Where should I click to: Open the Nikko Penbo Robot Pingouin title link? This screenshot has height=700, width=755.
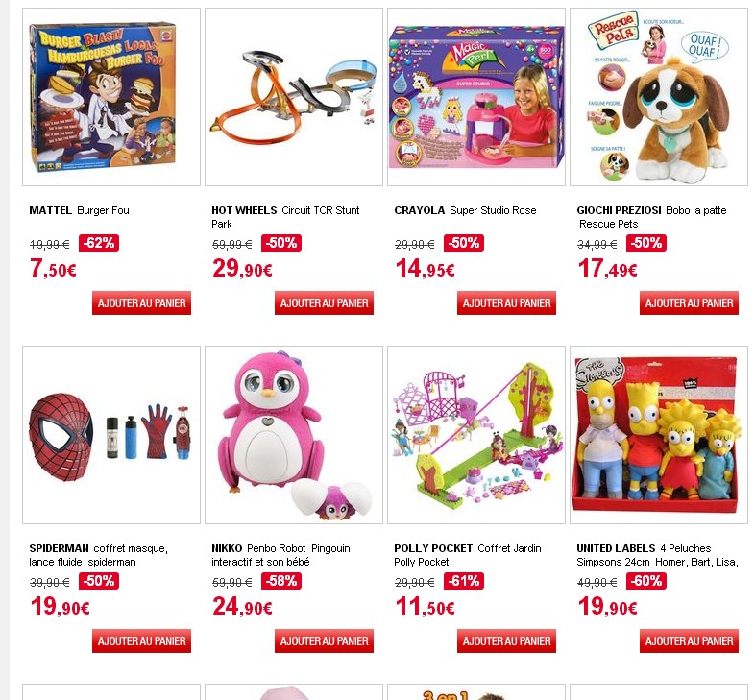pos(280,555)
